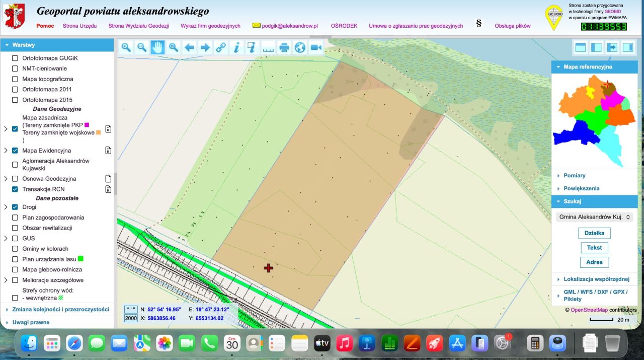Turn on Mapa topograficzna layer

pos(15,79)
